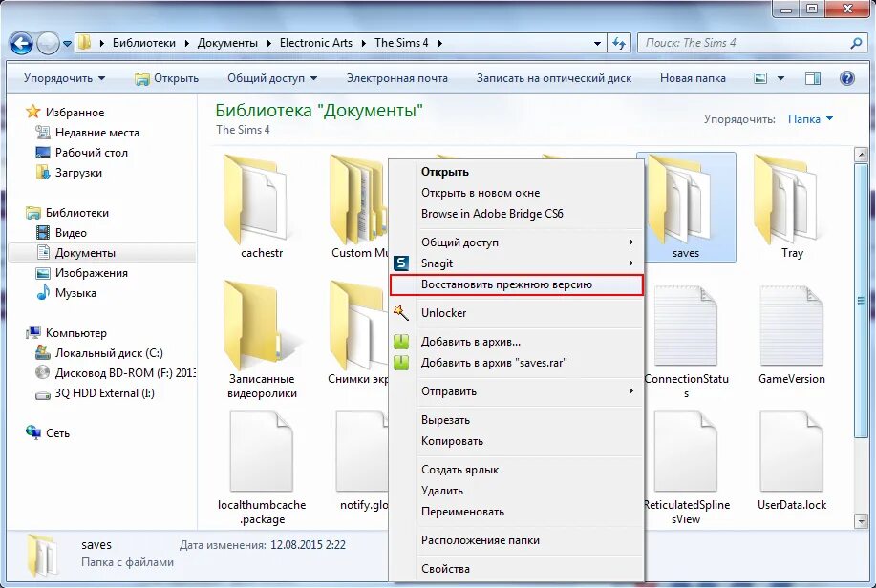Choose 'Browse in Adobe Bridge CS6'
The image size is (876, 588).
tap(517, 214)
